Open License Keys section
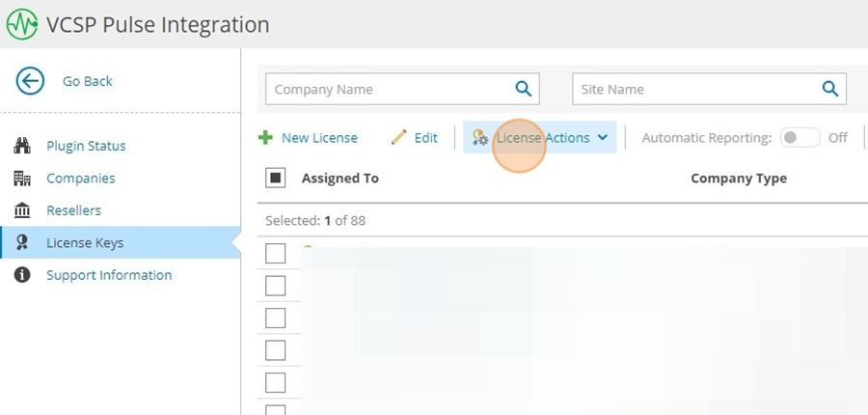Viewport: 868px width, 415px height. click(x=121, y=242)
